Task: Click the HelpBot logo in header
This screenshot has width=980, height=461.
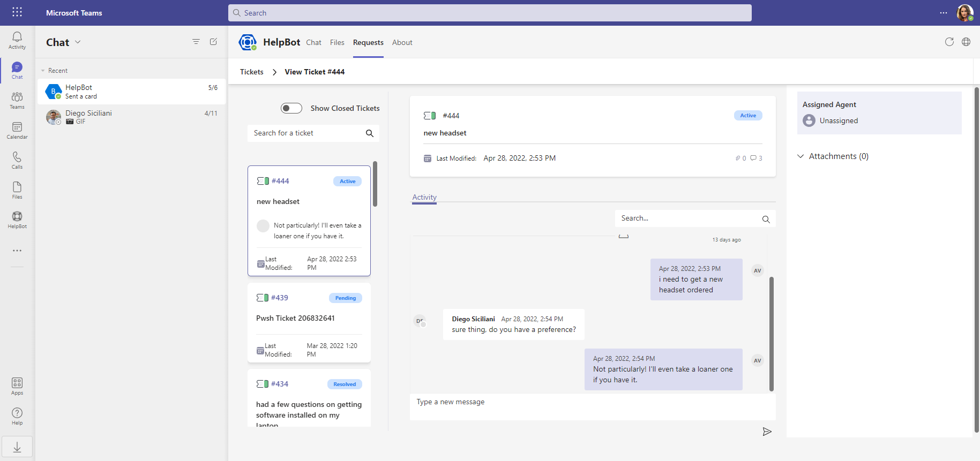Action: (248, 42)
